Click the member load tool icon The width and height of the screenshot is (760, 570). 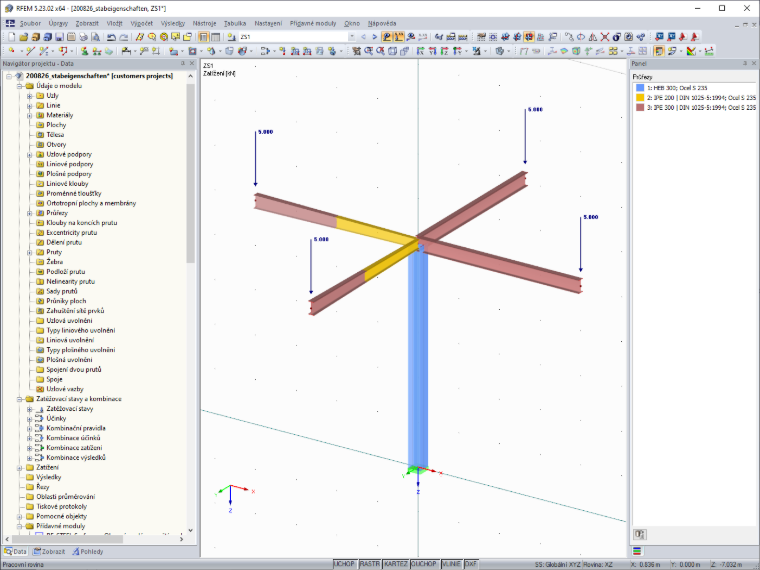295,51
